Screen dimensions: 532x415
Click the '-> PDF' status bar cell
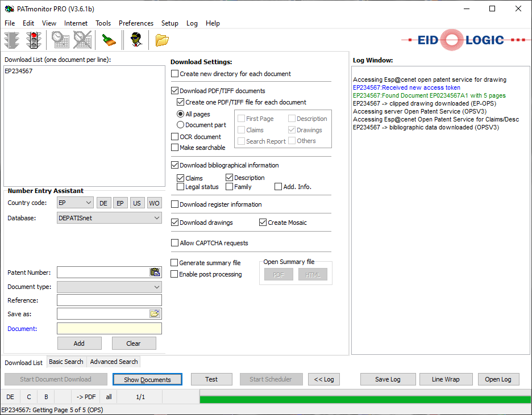86,397
